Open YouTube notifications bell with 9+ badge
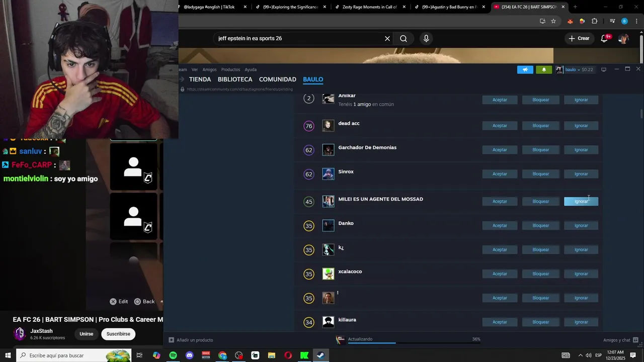 [x=605, y=38]
